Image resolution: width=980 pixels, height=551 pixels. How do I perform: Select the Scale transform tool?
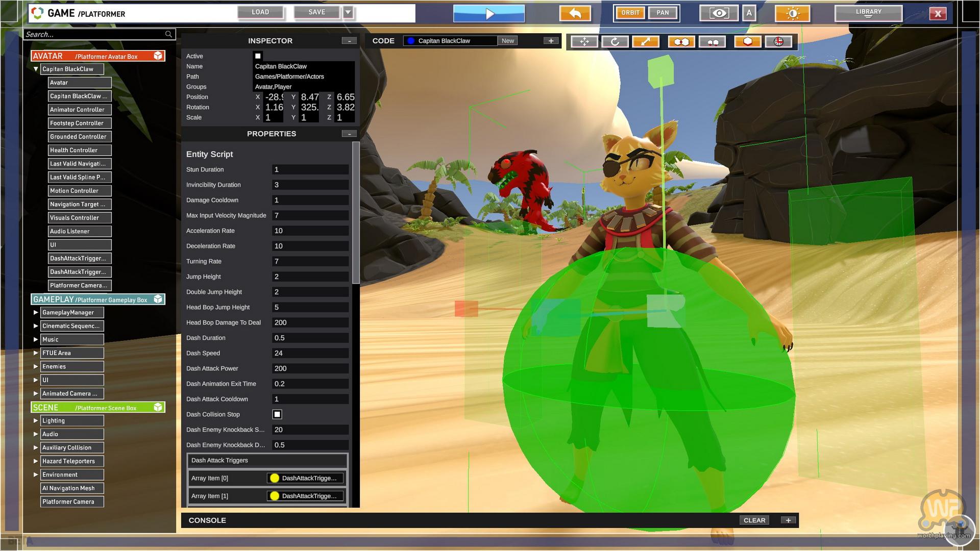(x=646, y=42)
